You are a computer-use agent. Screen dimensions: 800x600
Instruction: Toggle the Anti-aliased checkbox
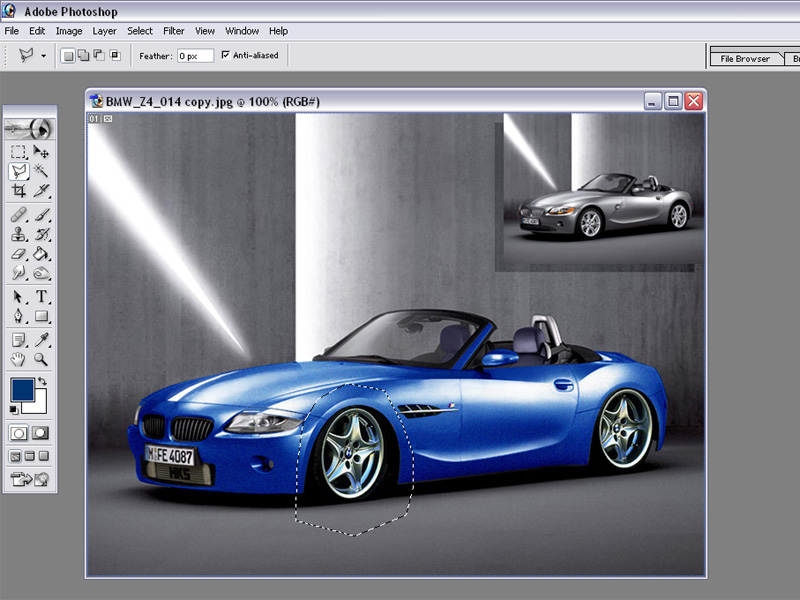click(226, 55)
